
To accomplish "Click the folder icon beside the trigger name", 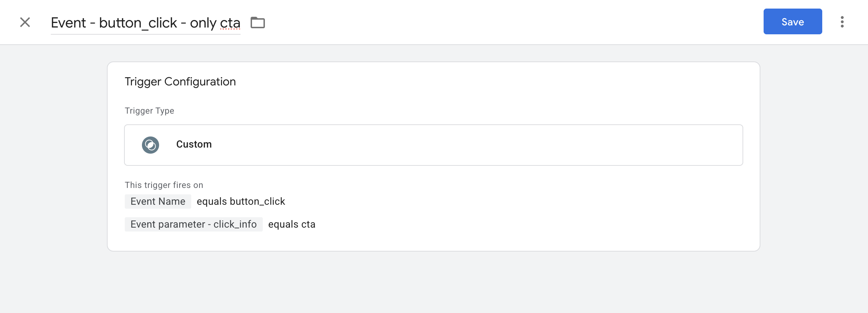I will tap(257, 23).
